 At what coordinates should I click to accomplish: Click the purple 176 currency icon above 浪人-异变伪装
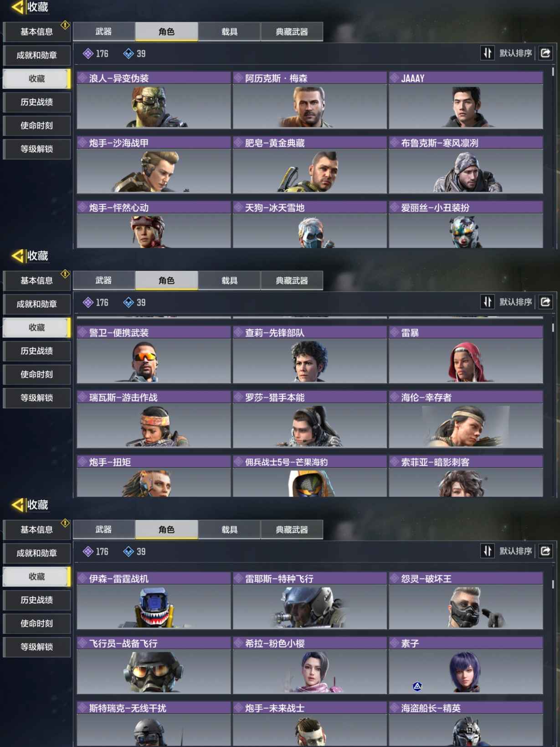tap(88, 54)
